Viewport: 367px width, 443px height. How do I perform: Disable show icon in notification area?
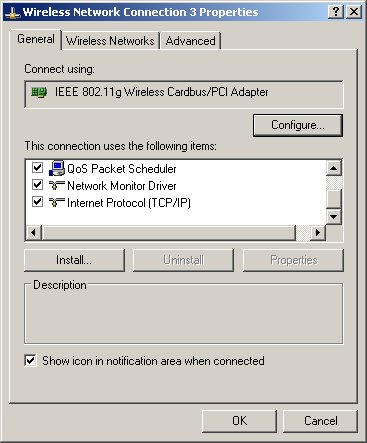click(30, 361)
